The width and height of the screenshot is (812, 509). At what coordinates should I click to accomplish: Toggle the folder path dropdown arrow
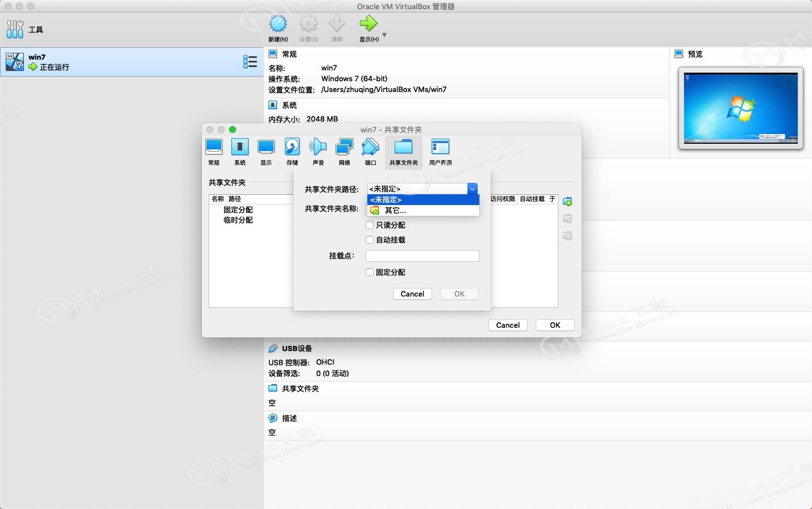click(473, 189)
